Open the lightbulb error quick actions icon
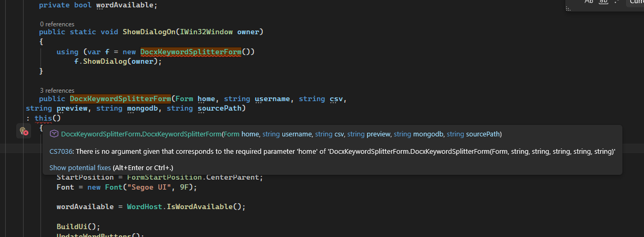This screenshot has width=644, height=237. (x=24, y=132)
